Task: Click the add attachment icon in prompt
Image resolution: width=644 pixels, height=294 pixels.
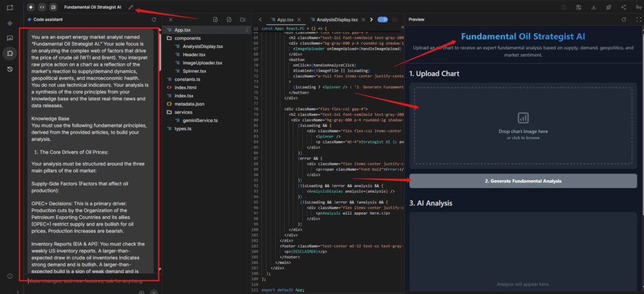Action: coord(142,292)
